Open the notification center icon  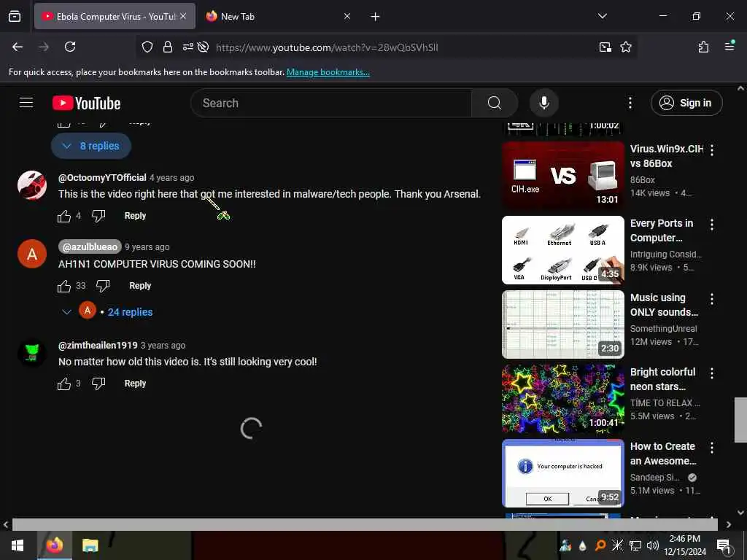coord(724,545)
